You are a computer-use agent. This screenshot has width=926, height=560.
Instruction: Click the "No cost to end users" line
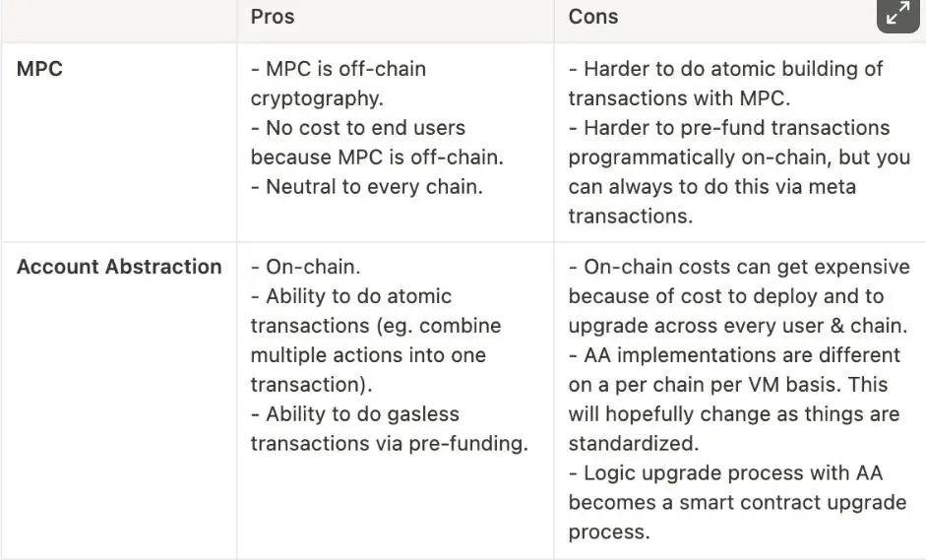[x=358, y=128]
